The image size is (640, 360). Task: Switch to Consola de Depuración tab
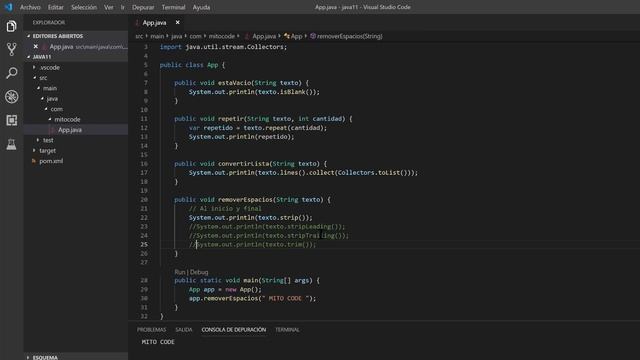[x=233, y=329]
